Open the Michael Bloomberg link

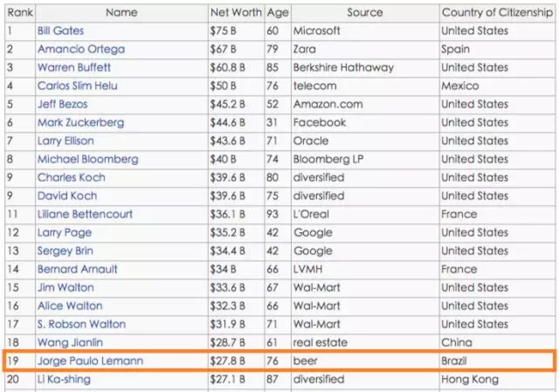click(x=88, y=159)
